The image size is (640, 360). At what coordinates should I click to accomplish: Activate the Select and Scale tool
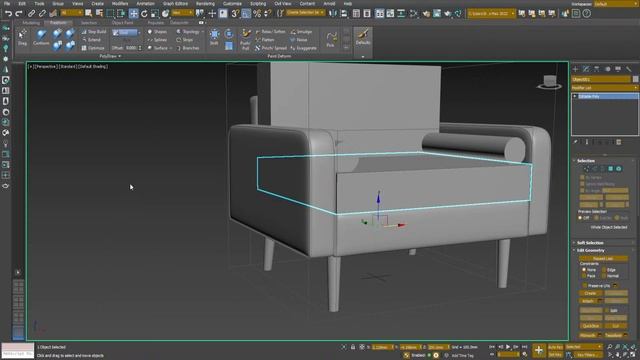tap(155, 13)
